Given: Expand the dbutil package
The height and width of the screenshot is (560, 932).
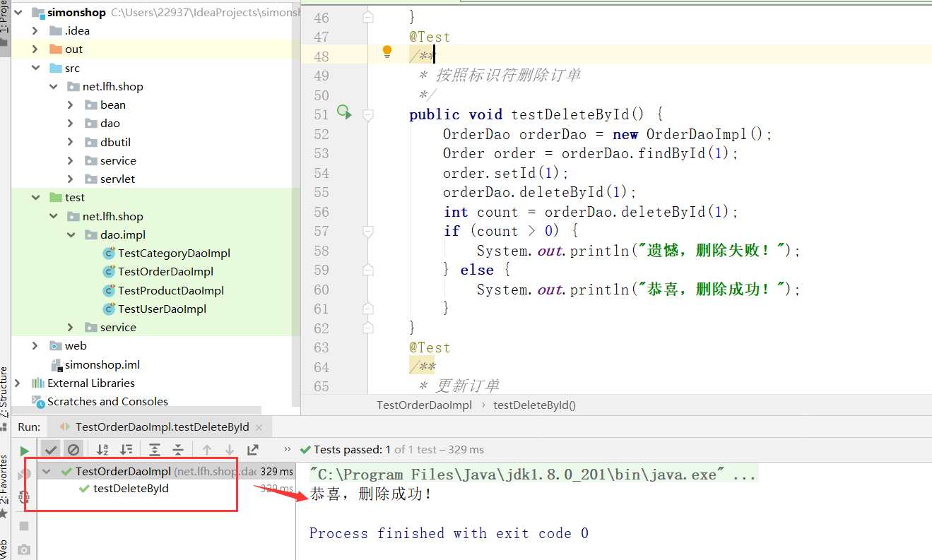Looking at the screenshot, I should [70, 142].
